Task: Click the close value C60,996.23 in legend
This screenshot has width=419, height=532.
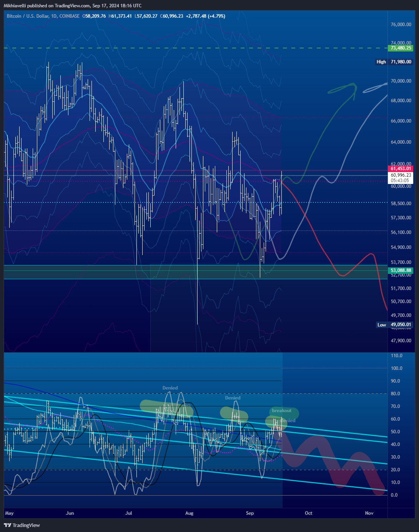Action: tap(171, 16)
